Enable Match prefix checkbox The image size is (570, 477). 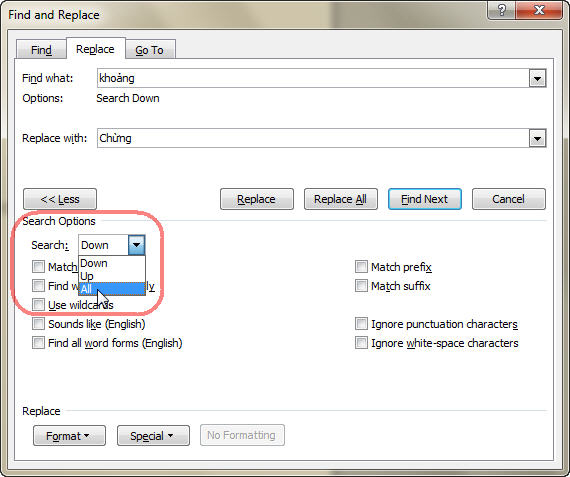pyautogui.click(x=361, y=267)
